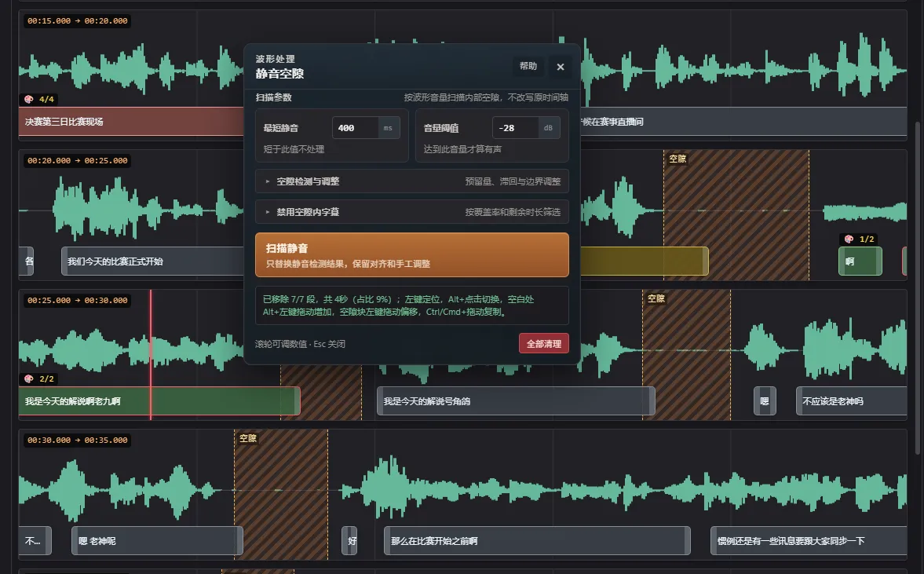The image size is (924, 574).
Task: Expand the 空隙检测与调整 section
Action: 412,181
